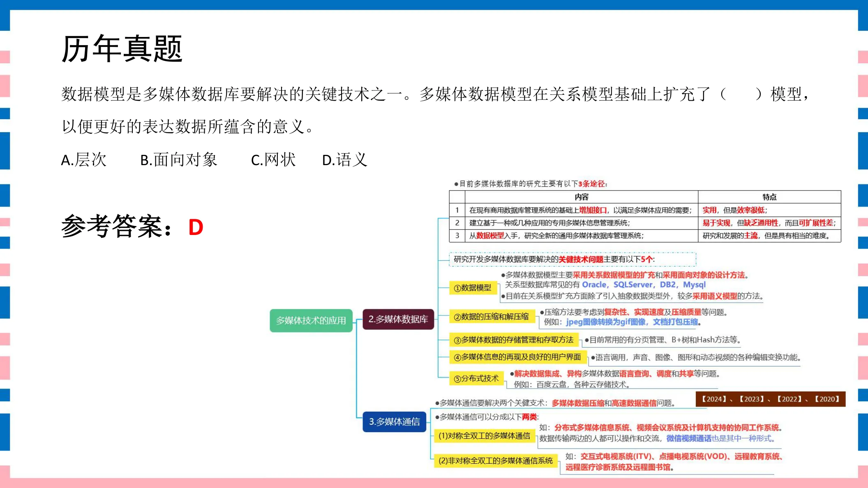Click the blue example jpeg图像转换为gif图像
Viewport: 868px width, 488px height.
tap(606, 322)
